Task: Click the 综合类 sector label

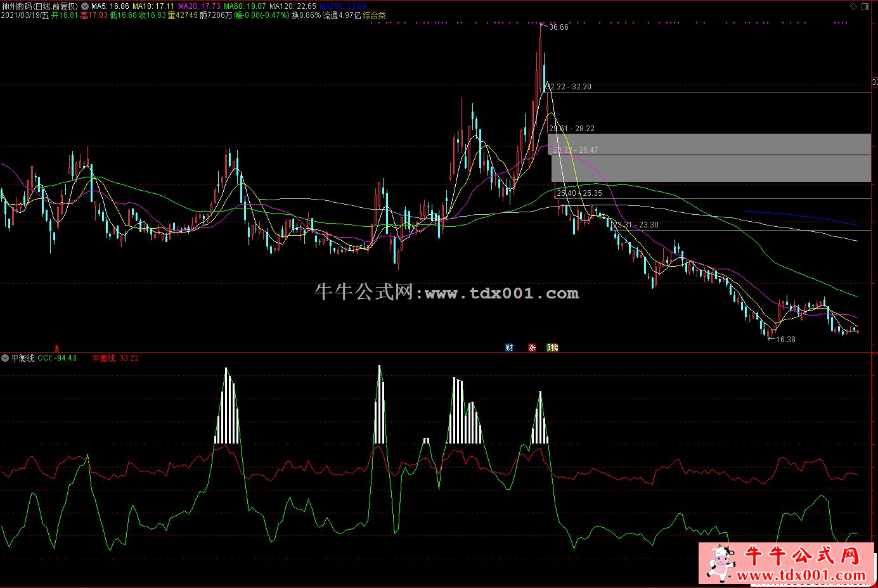Action: click(374, 15)
